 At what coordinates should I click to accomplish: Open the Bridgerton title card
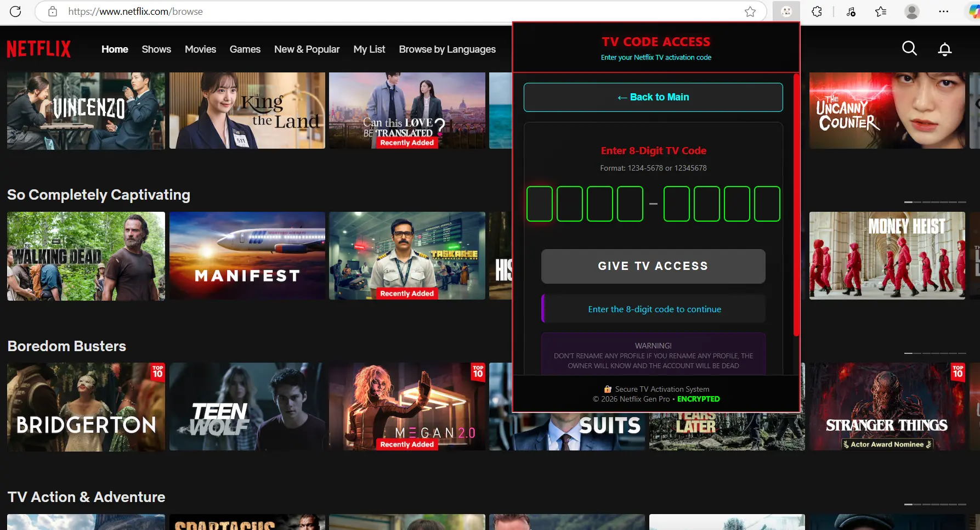pyautogui.click(x=86, y=407)
